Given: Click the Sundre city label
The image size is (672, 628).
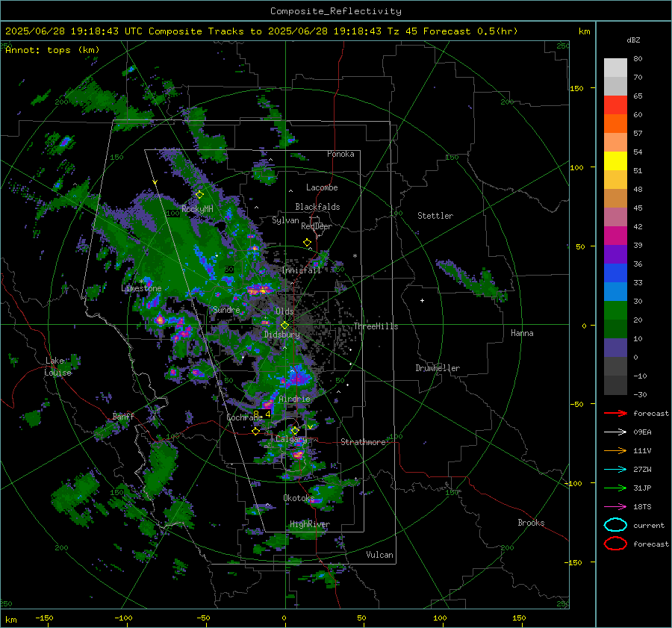Looking at the screenshot, I should tap(226, 309).
